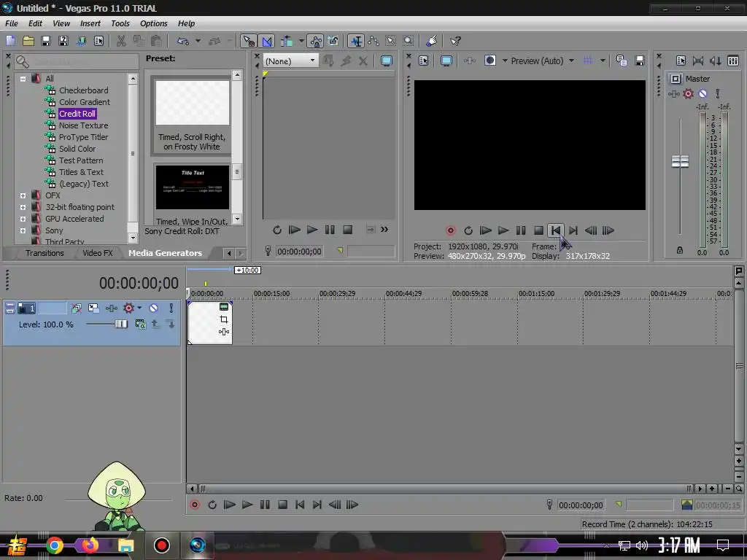Save snapshot to file icon in preview

click(x=639, y=61)
